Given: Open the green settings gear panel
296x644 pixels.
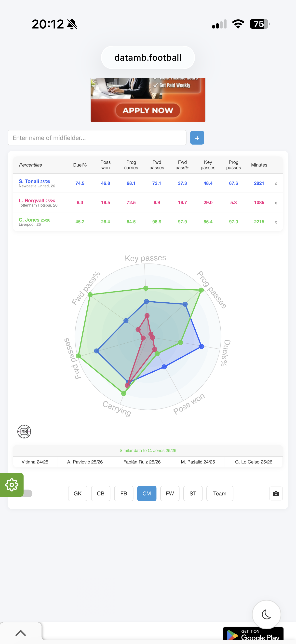Looking at the screenshot, I should [12, 485].
